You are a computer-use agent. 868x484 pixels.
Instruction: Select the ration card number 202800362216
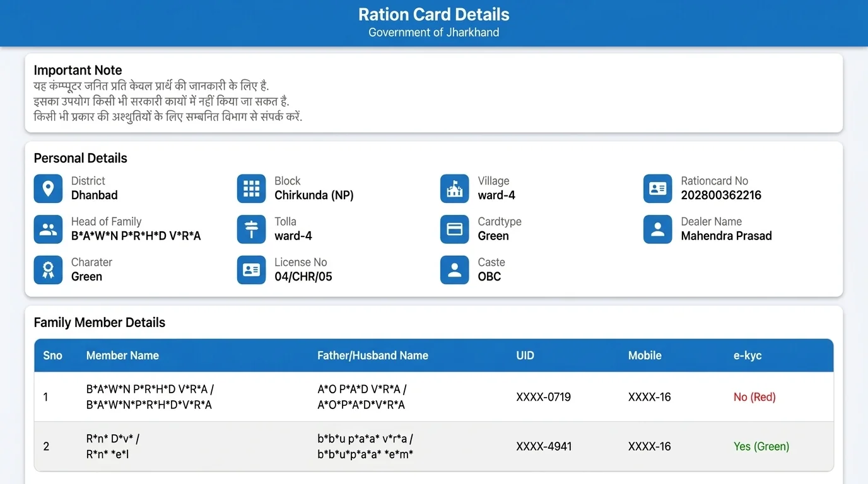coord(721,195)
